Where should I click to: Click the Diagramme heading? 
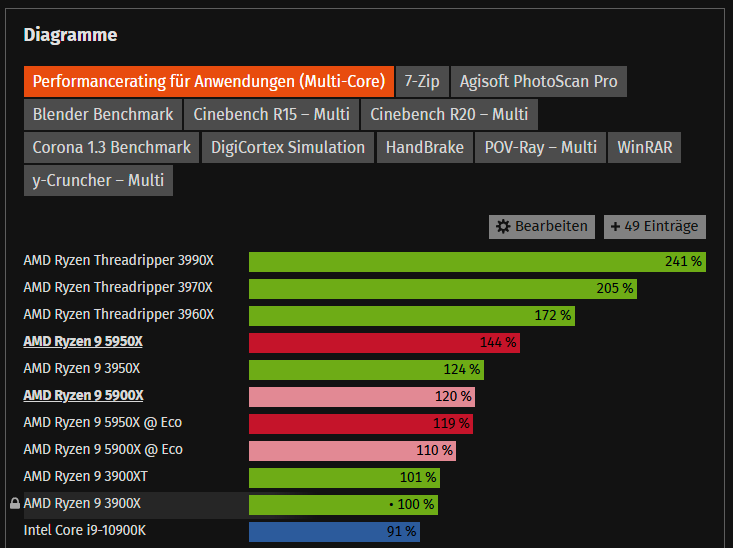click(71, 35)
